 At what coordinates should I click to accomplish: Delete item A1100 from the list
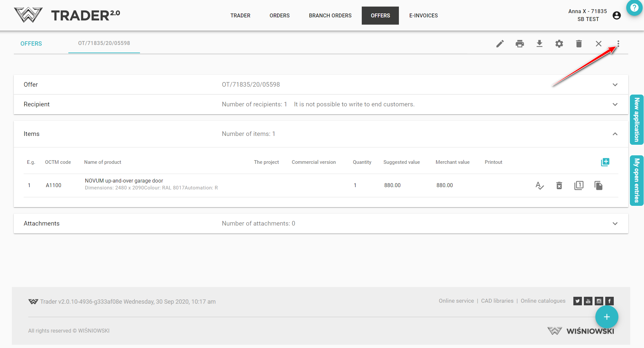pyautogui.click(x=559, y=185)
